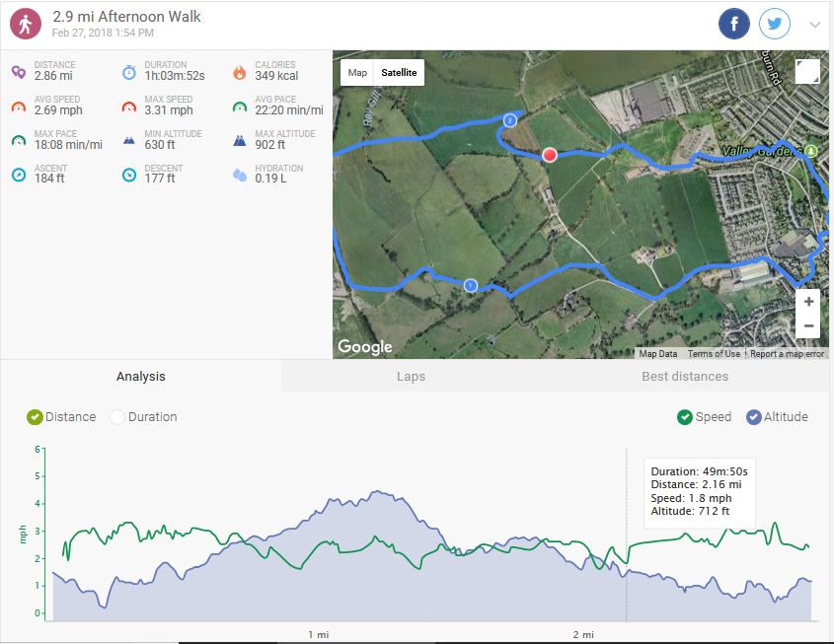
Task: Select the Duration radio option
Action: pos(118,417)
